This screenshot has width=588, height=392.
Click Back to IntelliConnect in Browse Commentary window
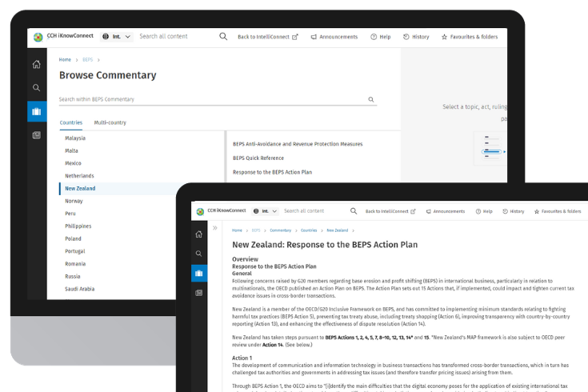click(267, 37)
